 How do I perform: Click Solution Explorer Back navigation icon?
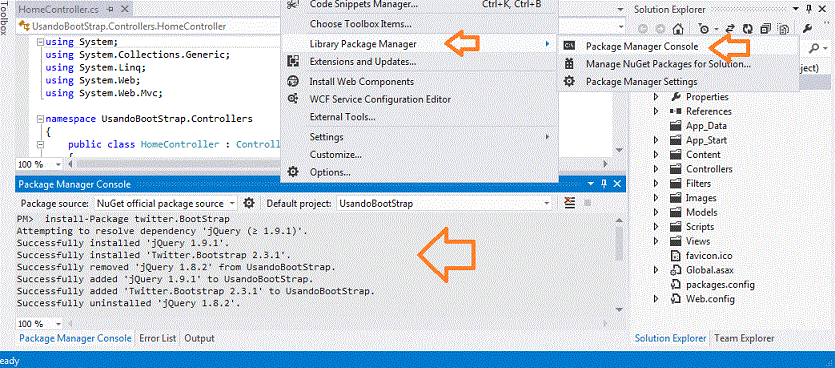[x=643, y=29]
